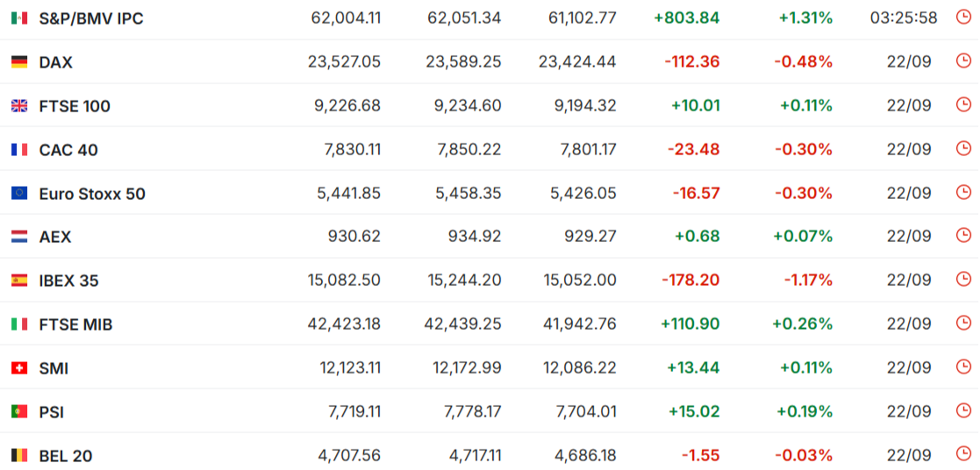Click the DAX change value -112.36
This screenshot has width=980, height=470.
tap(692, 62)
